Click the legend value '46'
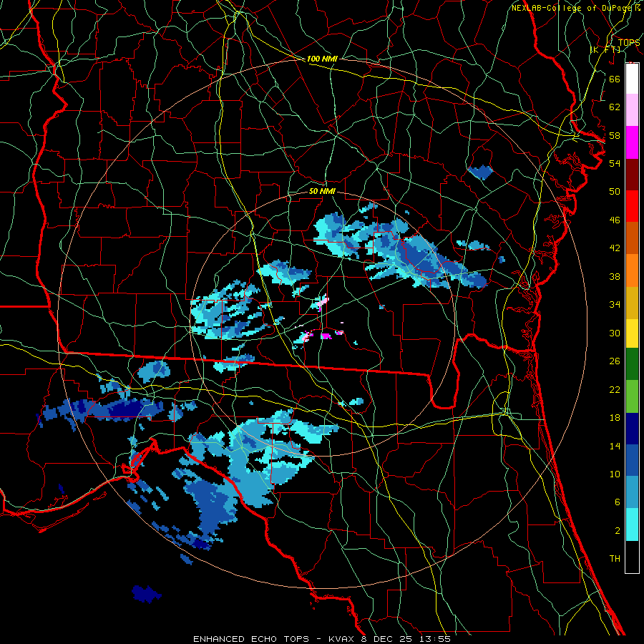644x644 pixels. pos(615,220)
